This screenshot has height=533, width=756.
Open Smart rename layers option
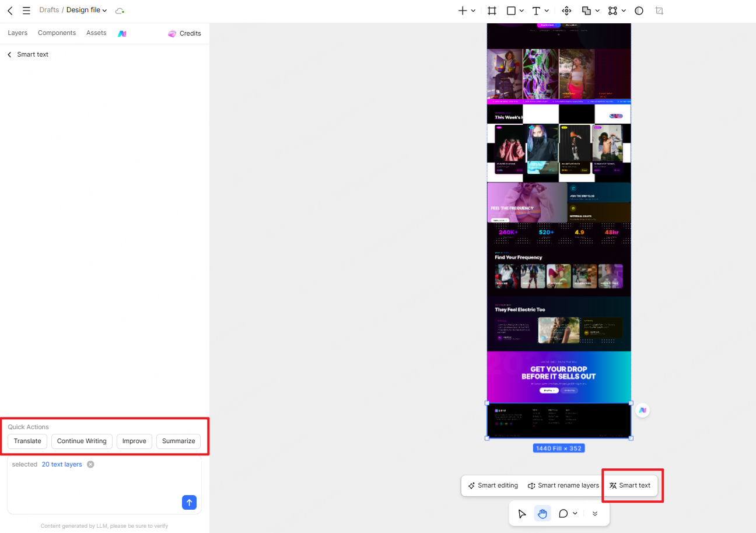(563, 486)
